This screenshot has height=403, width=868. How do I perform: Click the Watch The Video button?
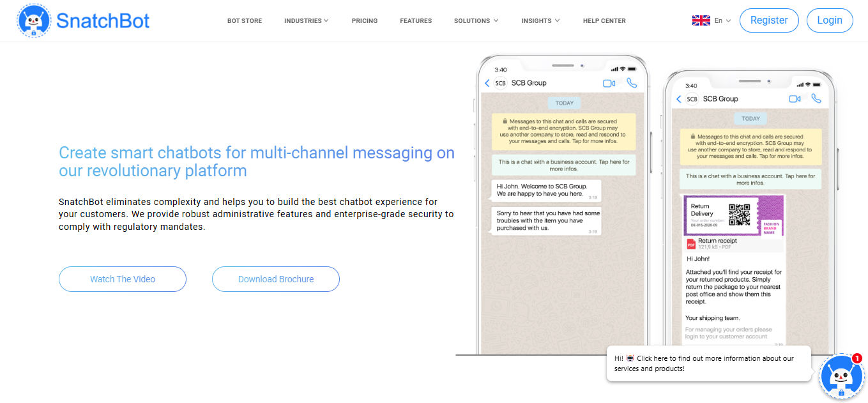point(123,279)
